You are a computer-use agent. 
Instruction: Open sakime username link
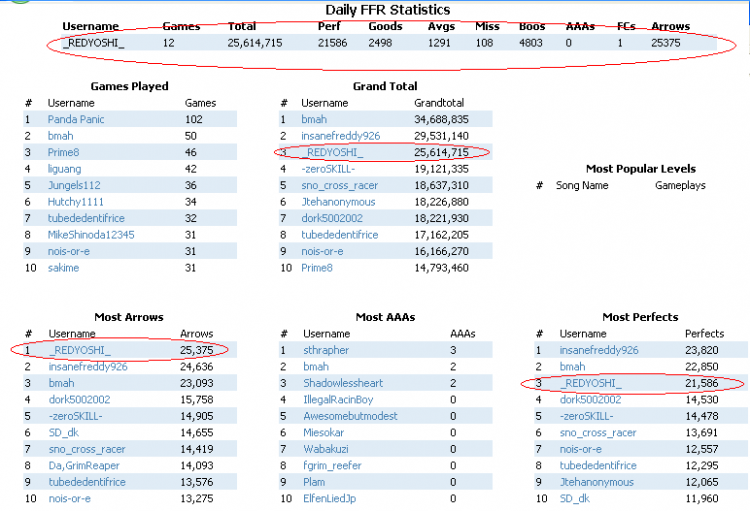tap(63, 268)
